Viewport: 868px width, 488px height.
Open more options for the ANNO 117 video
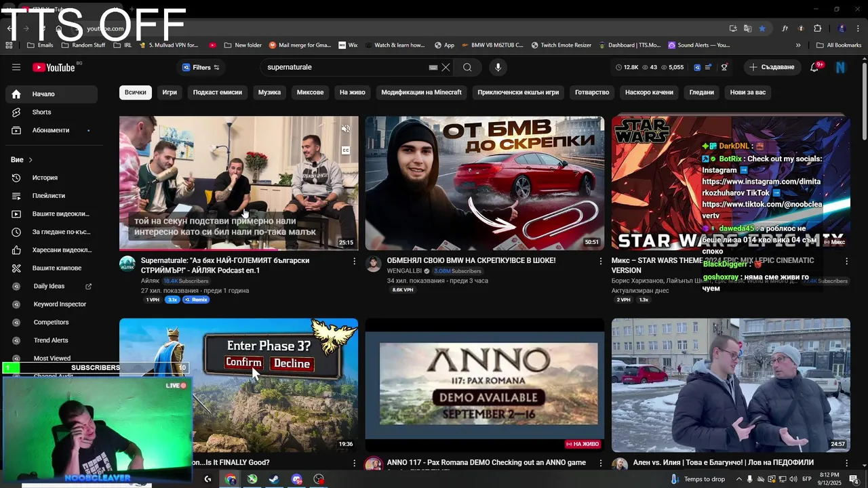(600, 464)
